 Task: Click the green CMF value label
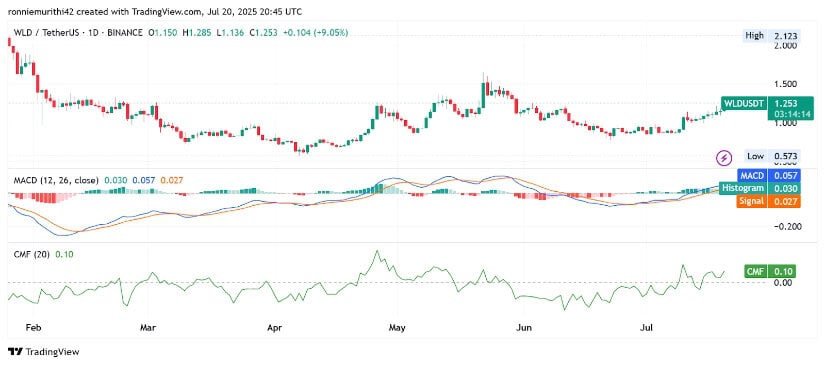click(769, 271)
